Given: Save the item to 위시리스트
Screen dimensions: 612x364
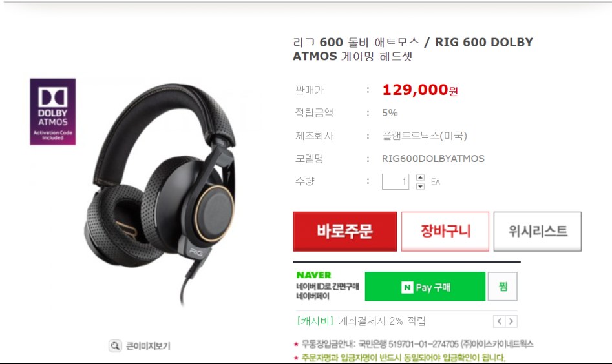Looking at the screenshot, I should point(538,231).
